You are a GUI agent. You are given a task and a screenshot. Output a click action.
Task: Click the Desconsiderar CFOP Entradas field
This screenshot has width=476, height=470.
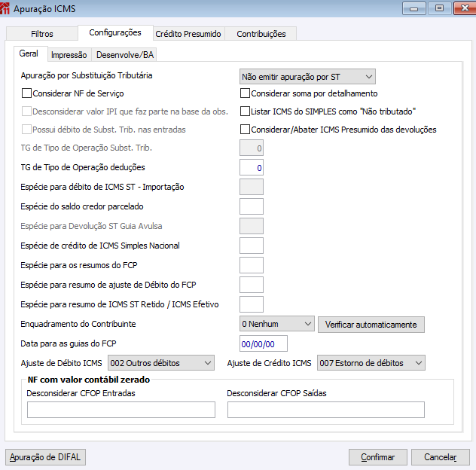click(121, 410)
